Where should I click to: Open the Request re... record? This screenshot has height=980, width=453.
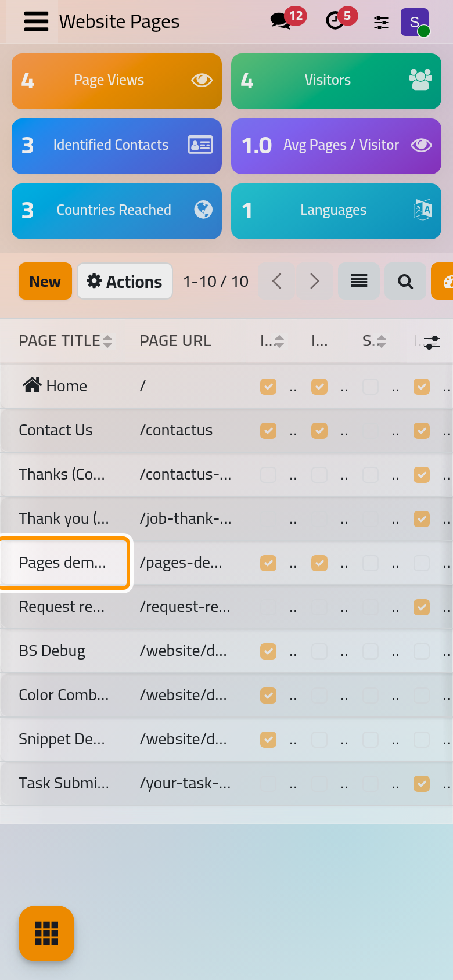pos(62,607)
